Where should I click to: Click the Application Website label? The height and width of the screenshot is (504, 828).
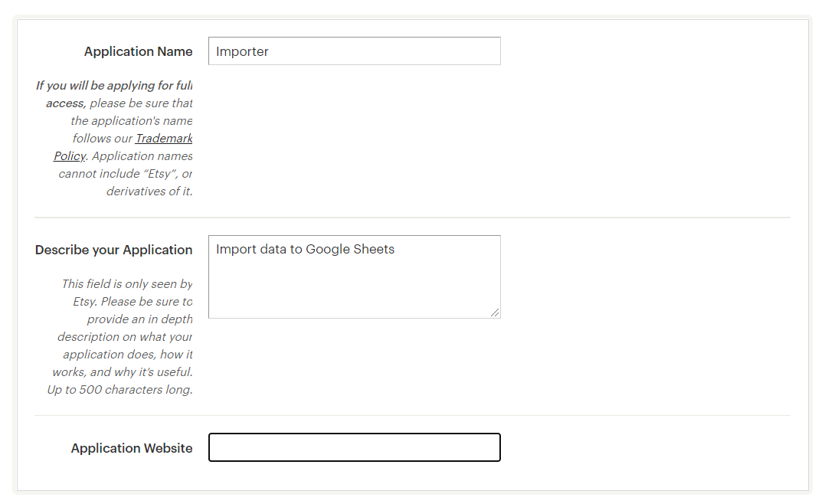pos(131,448)
